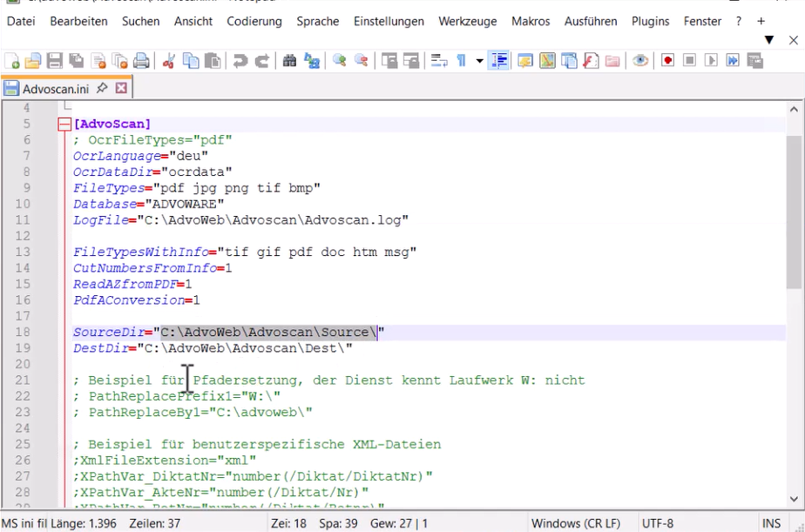
Task: Zoom in using the toolbar icon
Action: coord(339,61)
